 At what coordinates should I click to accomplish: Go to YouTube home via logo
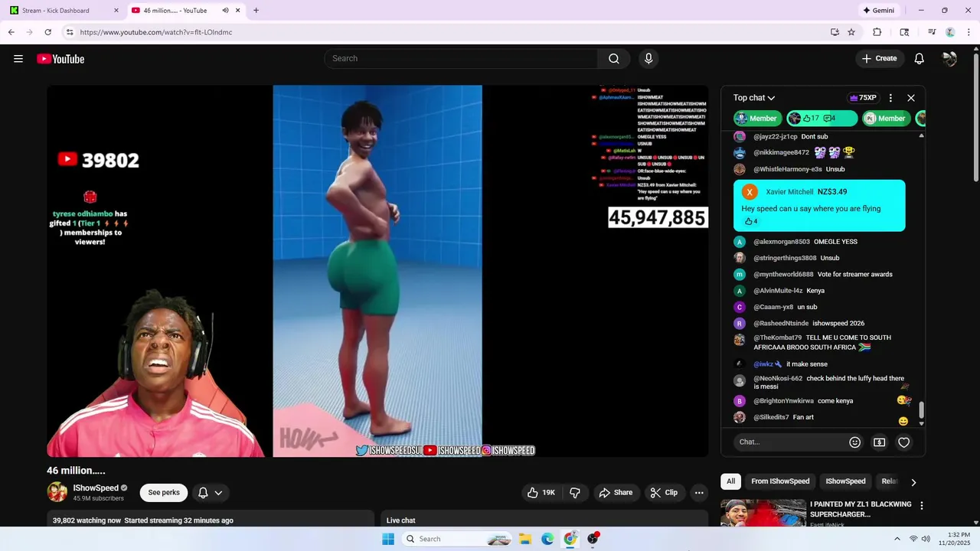coord(60,59)
